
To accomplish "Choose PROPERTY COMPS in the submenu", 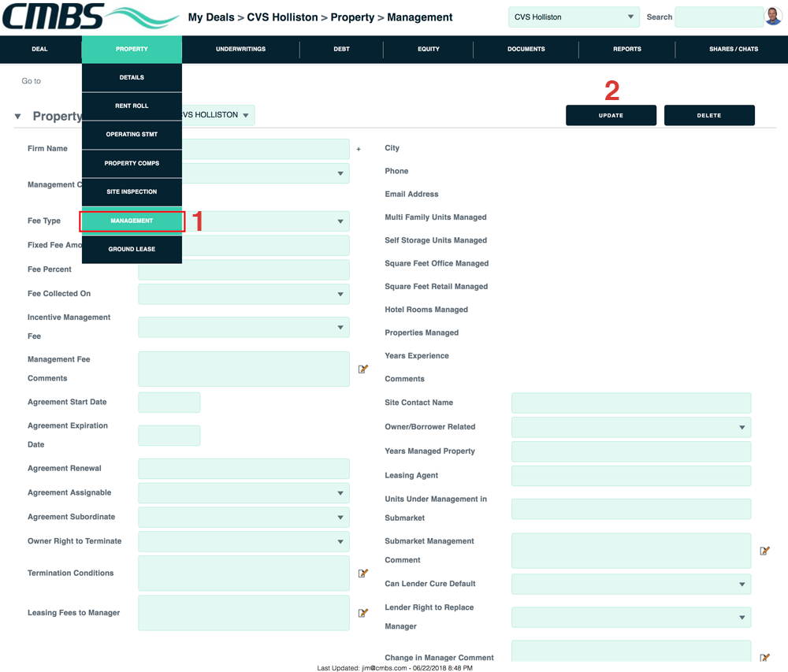I will pos(132,163).
